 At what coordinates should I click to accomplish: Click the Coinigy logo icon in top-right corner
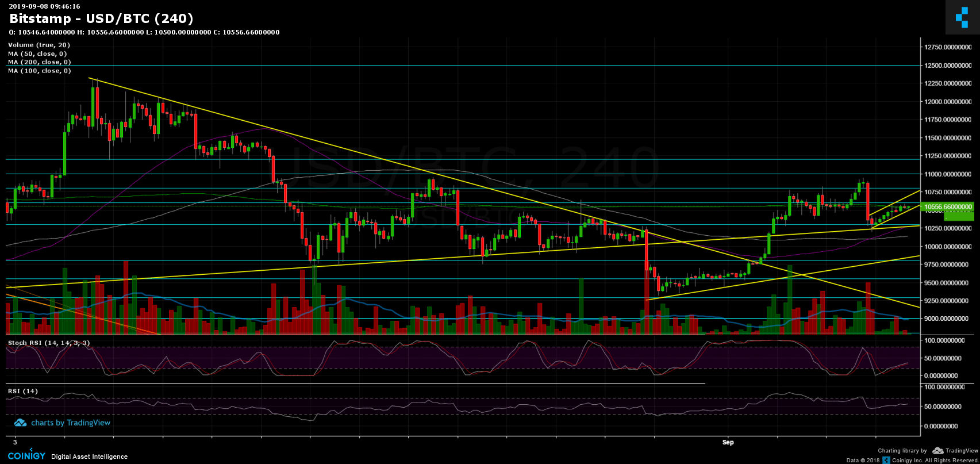(962, 18)
